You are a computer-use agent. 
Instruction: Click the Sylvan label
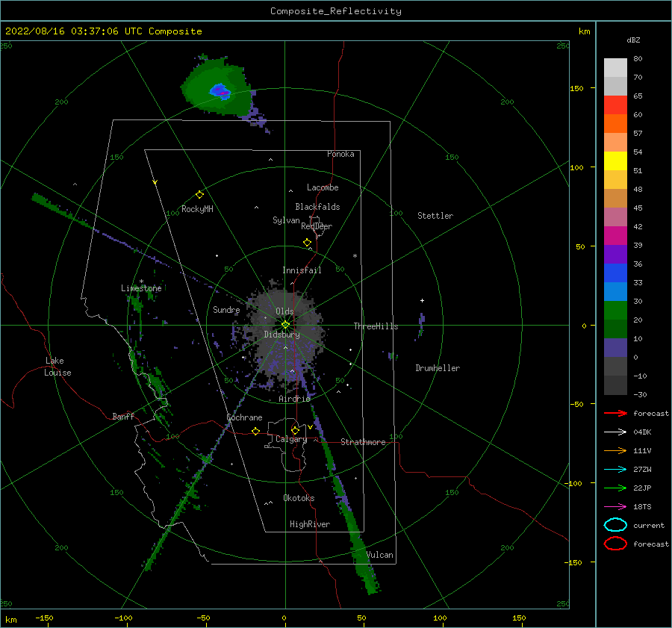pos(286,220)
